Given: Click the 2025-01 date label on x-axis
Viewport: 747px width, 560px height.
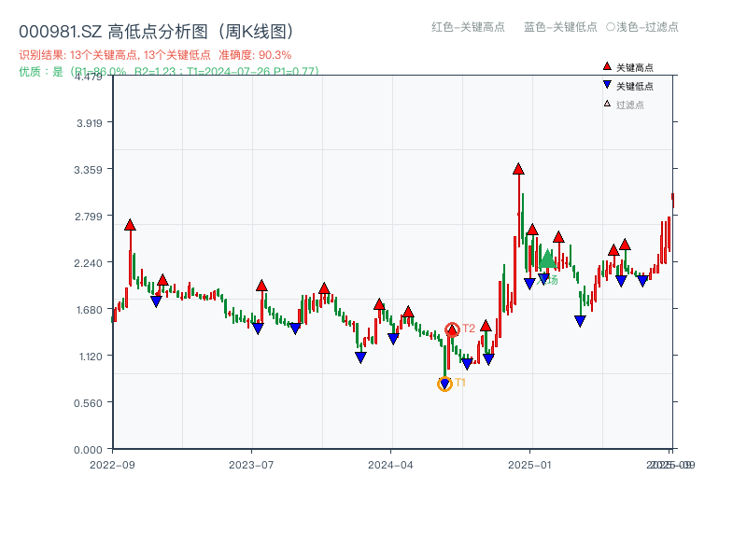Looking at the screenshot, I should pyautogui.click(x=530, y=465).
